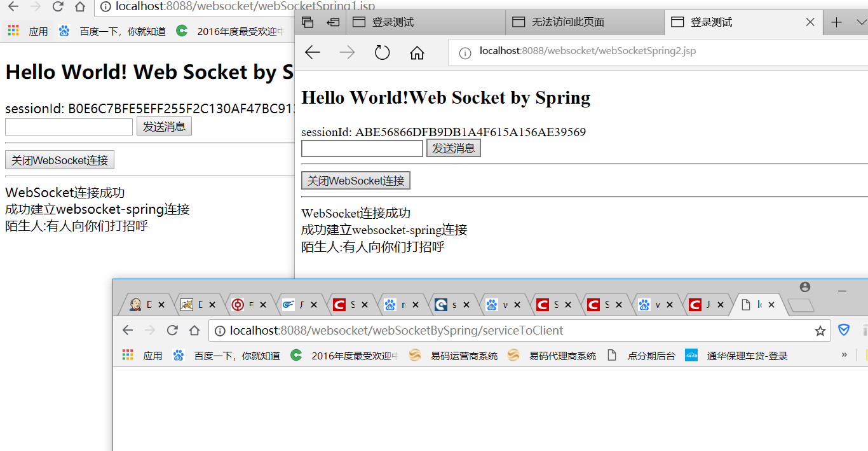This screenshot has width=868, height=451.
Task: Open the 应用 apps shortcut in Chrome
Action: coord(153,355)
